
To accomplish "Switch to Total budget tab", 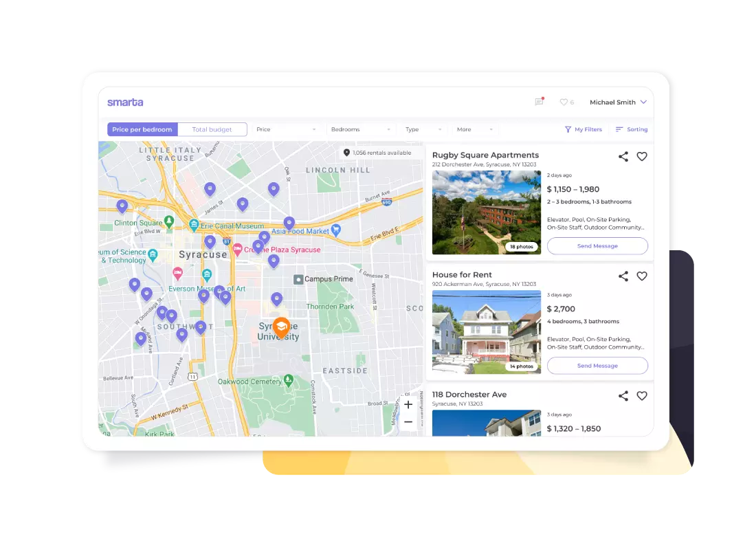I will click(212, 129).
